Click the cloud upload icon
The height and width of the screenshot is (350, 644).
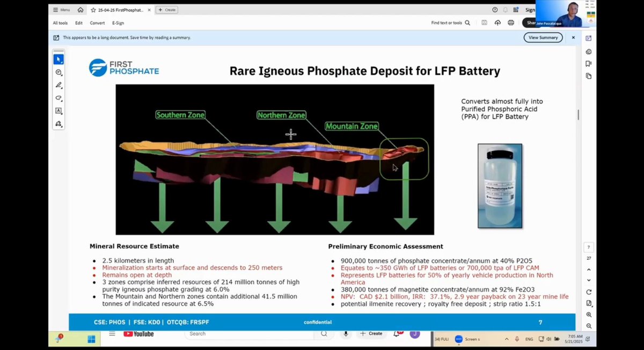(497, 23)
